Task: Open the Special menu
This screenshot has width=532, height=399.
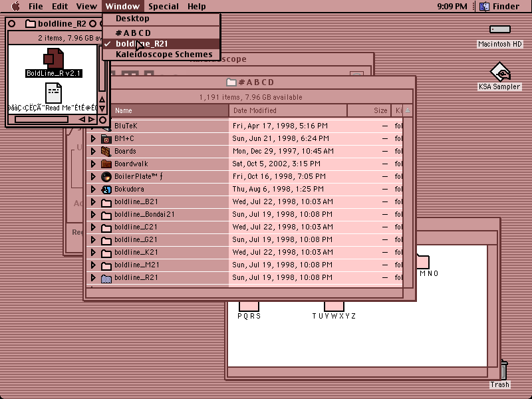Action: pyautogui.click(x=163, y=6)
